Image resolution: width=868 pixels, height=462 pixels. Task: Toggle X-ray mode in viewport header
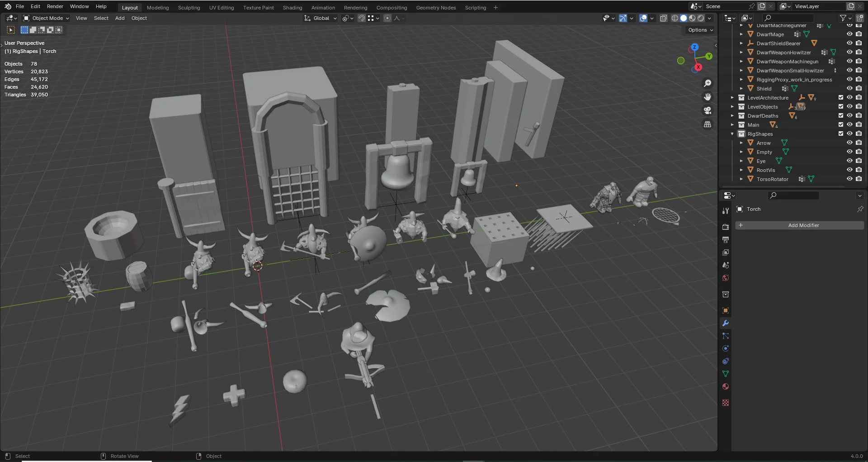(663, 18)
